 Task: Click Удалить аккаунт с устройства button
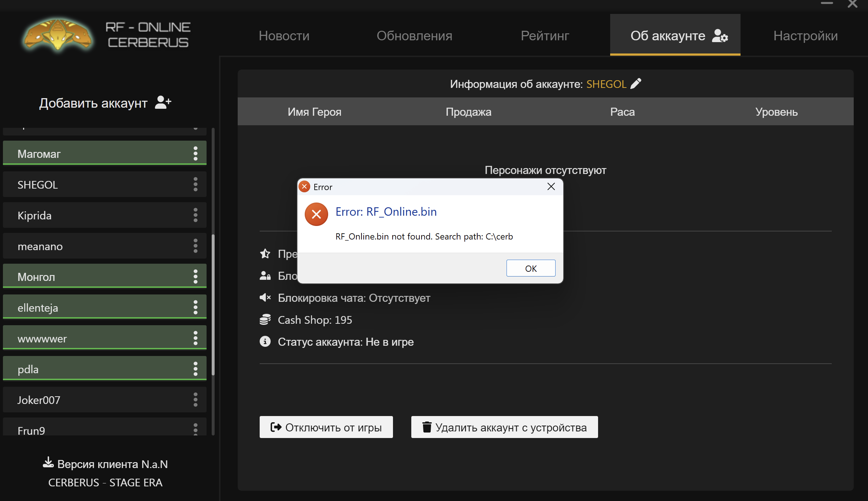click(x=504, y=427)
